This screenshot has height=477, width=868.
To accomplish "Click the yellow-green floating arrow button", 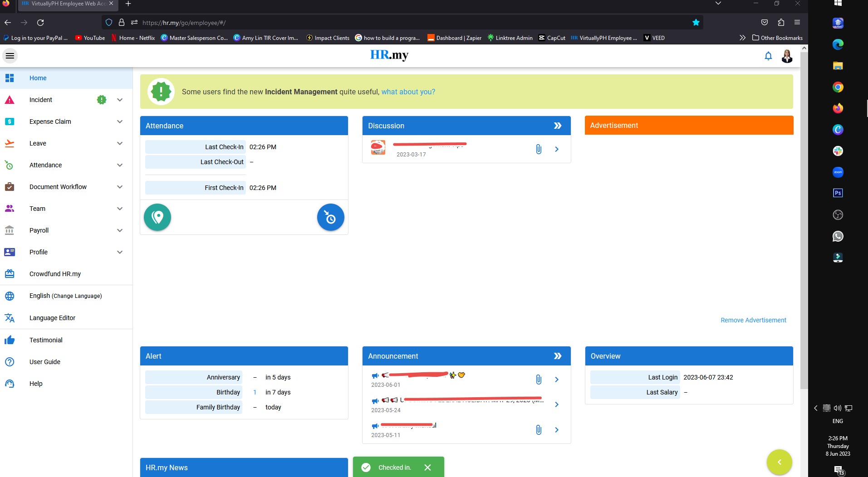I will pyautogui.click(x=780, y=462).
